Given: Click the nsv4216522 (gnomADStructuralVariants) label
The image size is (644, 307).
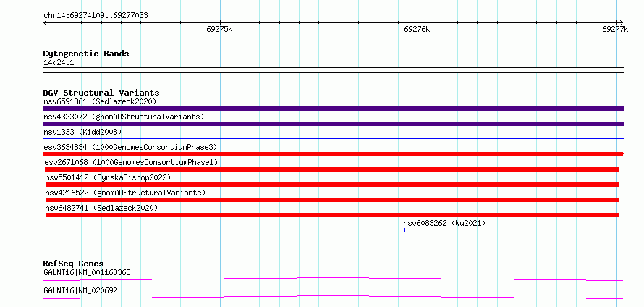Looking at the screenshot, I should (125, 193).
